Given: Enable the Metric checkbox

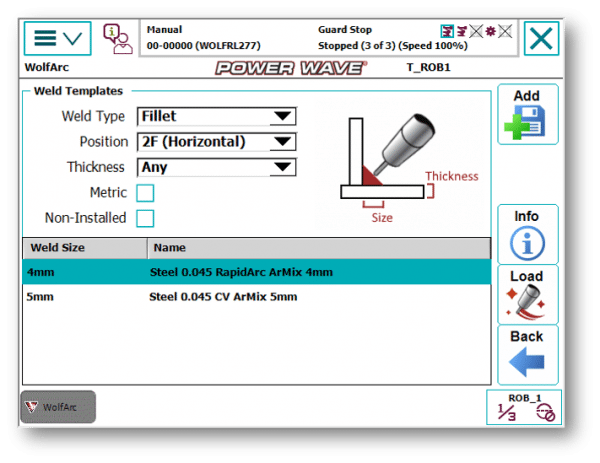Looking at the screenshot, I should [145, 193].
